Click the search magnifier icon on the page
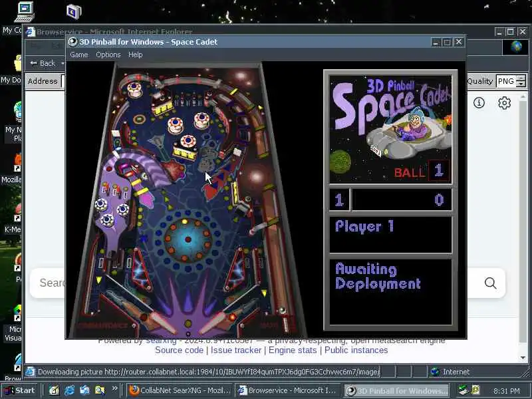 490,283
